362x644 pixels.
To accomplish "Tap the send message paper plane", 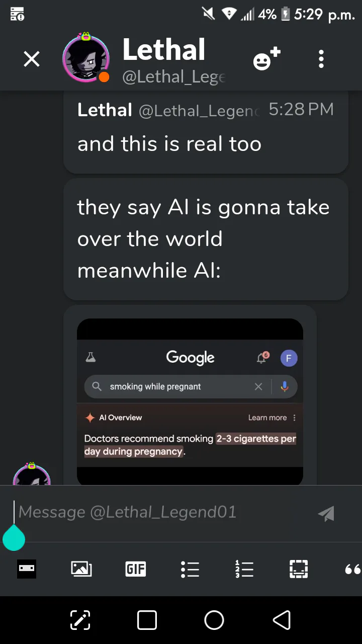I will pyautogui.click(x=326, y=513).
